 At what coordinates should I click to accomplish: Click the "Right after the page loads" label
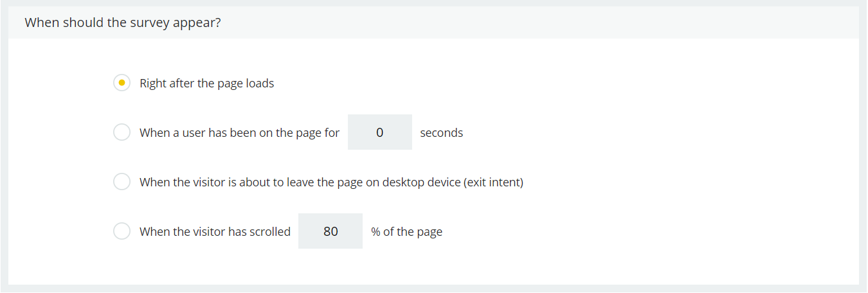207,84
